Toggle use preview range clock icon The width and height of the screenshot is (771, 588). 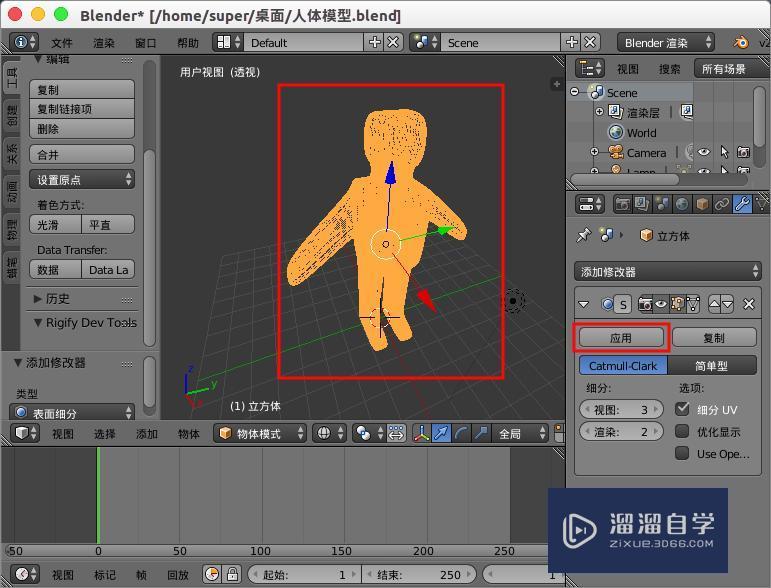tap(212, 574)
